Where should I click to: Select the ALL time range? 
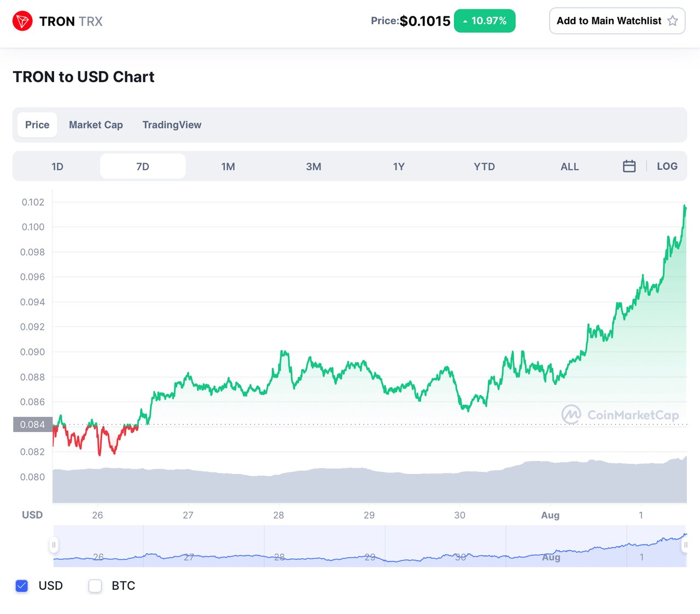[569, 166]
